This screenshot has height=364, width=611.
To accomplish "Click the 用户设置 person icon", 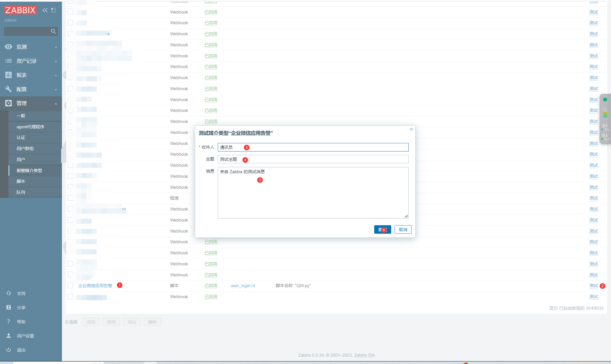I will coord(8,336).
